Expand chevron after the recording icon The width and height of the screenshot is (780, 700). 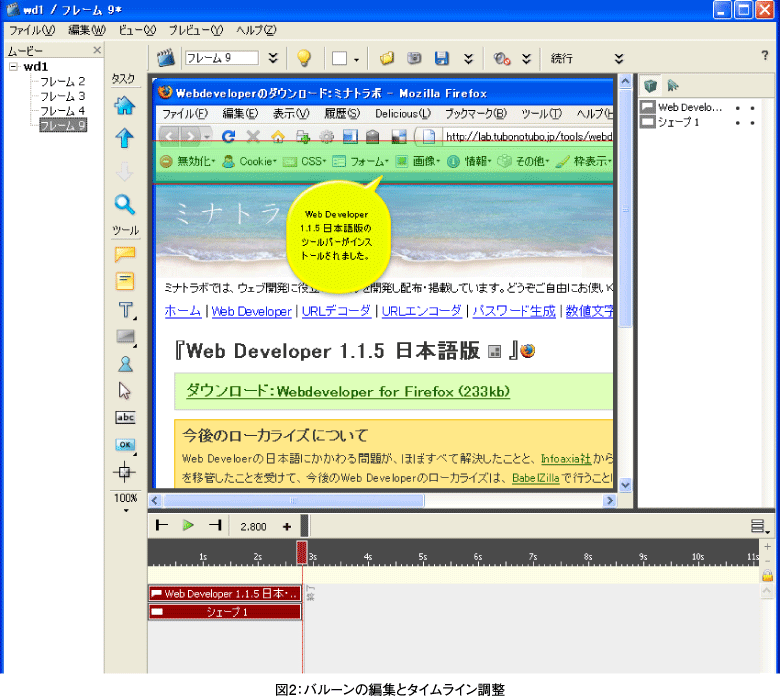(527, 59)
